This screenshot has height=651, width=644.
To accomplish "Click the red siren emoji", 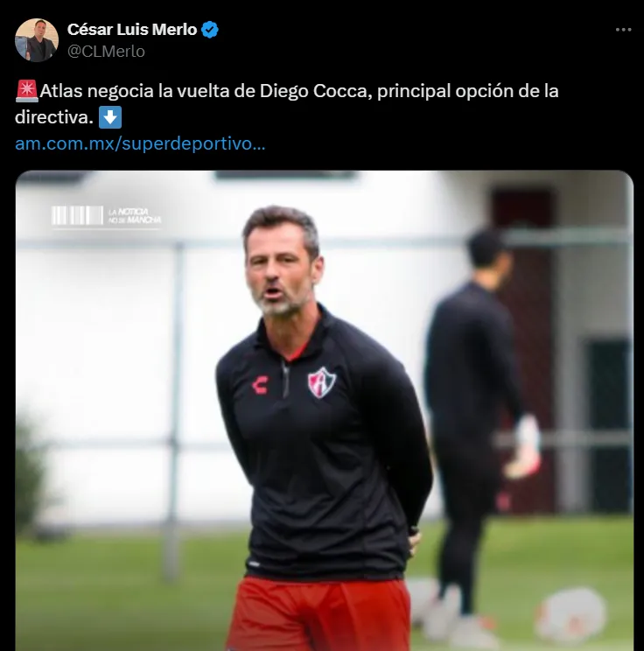I will (x=27, y=91).
